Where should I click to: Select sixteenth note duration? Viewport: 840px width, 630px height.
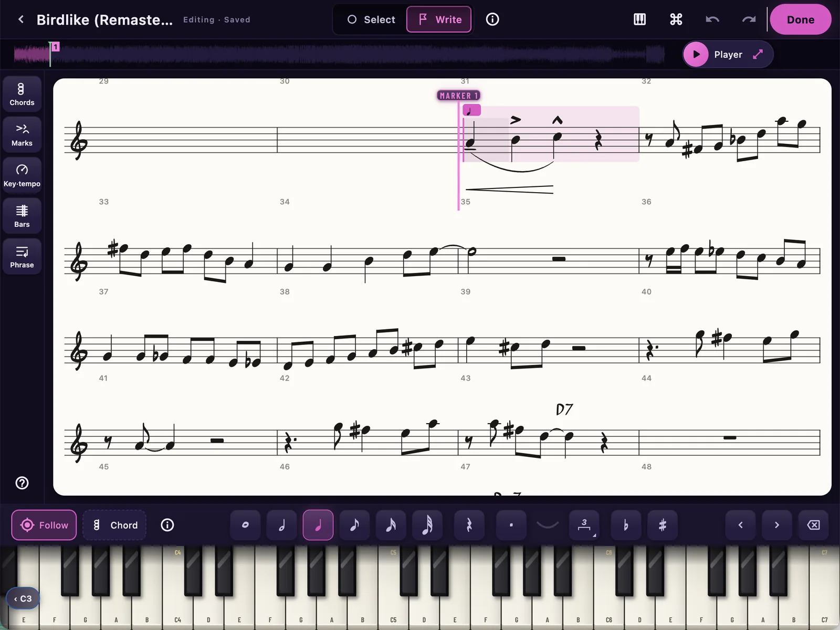pyautogui.click(x=391, y=525)
